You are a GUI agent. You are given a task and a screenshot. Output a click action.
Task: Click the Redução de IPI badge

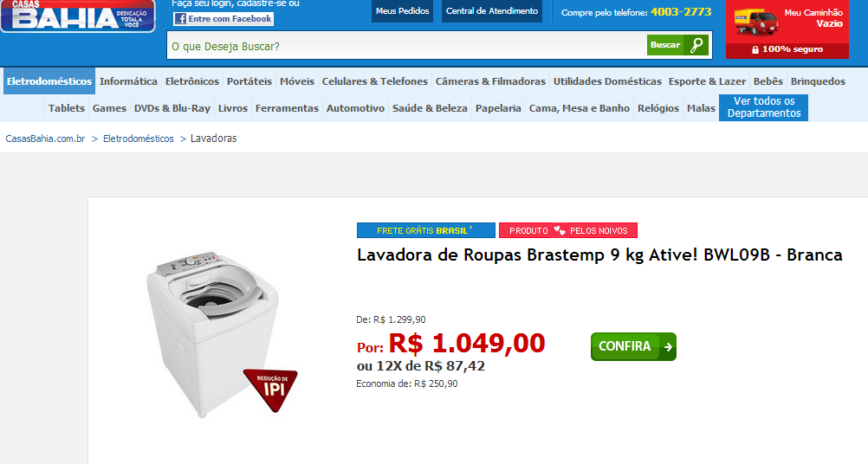270,390
